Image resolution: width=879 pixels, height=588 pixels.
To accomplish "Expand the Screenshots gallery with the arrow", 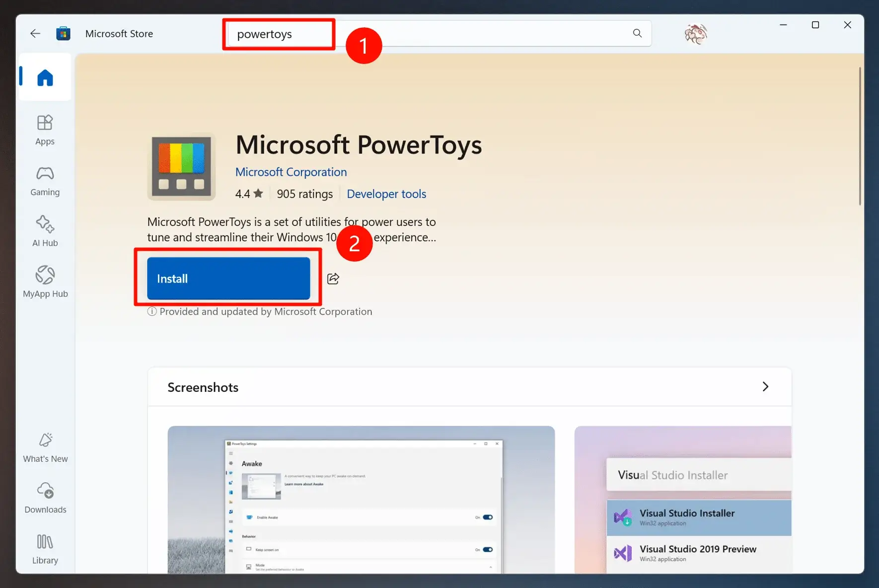I will point(765,386).
